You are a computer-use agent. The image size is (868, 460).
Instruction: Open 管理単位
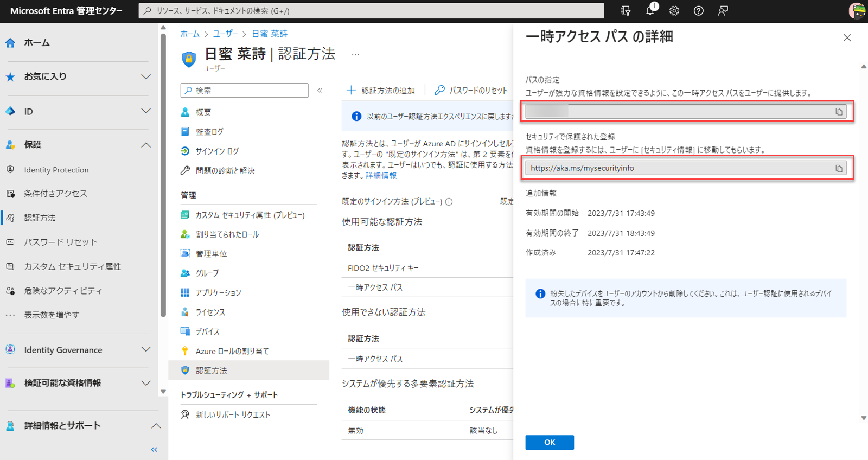coord(212,254)
